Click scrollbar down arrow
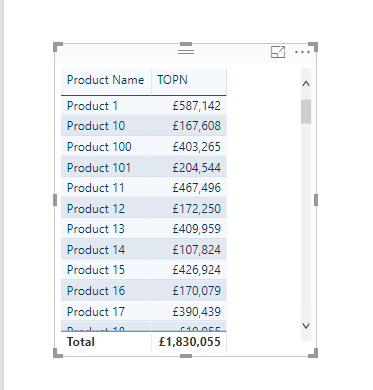This screenshot has width=373, height=390. 306,326
